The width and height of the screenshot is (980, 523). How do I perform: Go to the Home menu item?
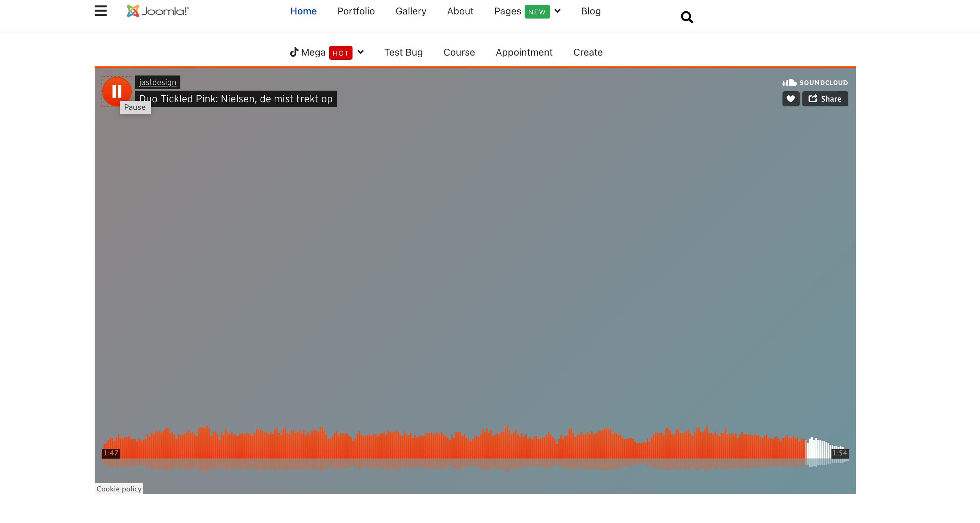tap(303, 11)
